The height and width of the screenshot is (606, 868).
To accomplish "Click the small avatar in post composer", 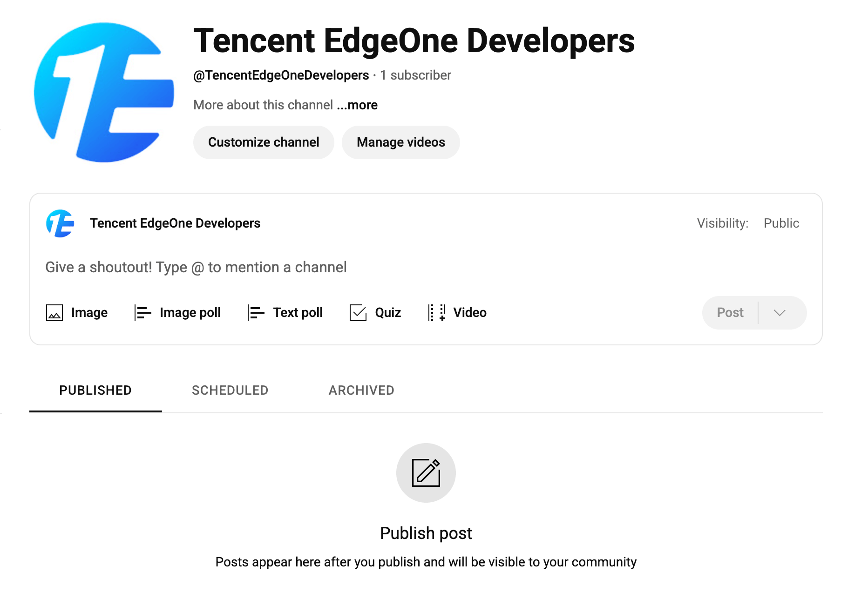I will (x=60, y=223).
